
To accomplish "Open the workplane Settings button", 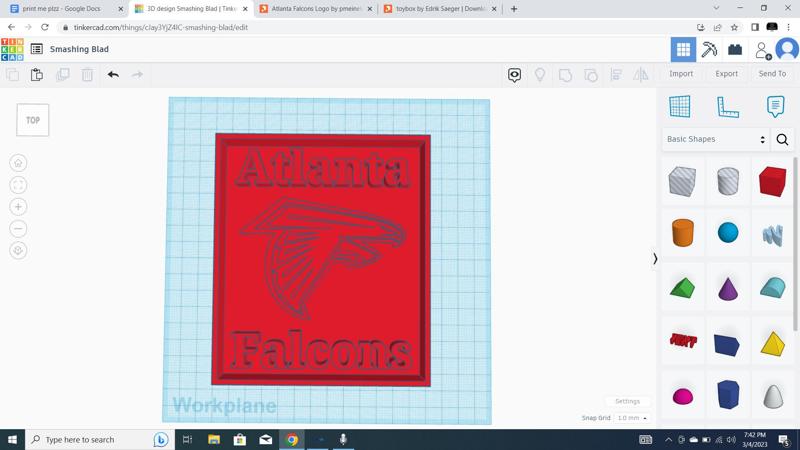I will tap(627, 402).
